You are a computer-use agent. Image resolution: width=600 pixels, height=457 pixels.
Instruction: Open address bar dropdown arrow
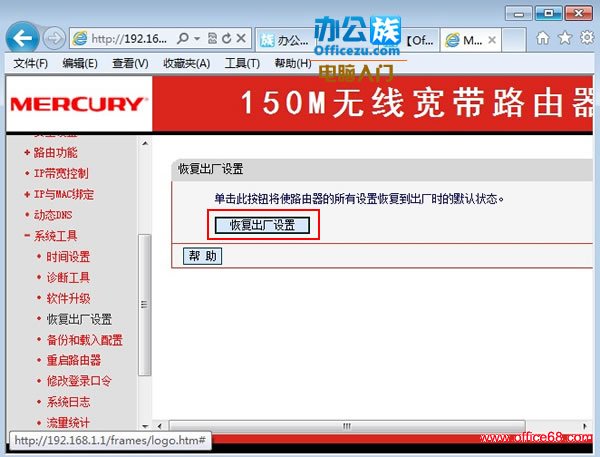pyautogui.click(x=197, y=39)
